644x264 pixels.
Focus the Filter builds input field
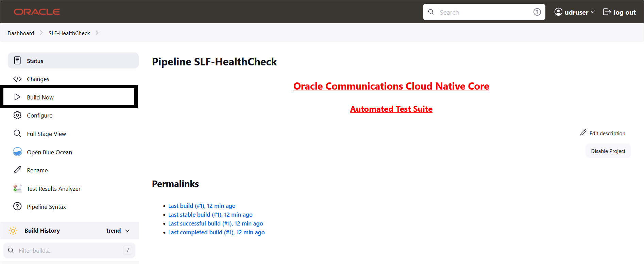pyautogui.click(x=69, y=250)
